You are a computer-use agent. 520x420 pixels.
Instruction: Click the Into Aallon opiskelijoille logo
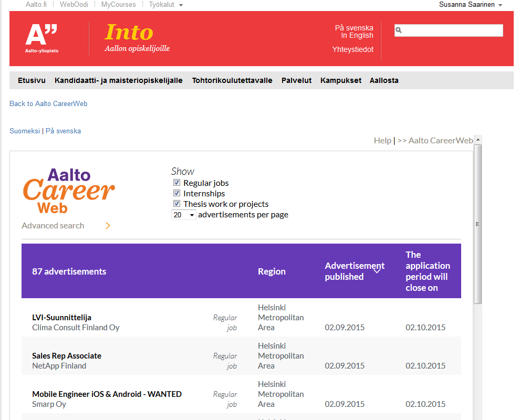(137, 38)
